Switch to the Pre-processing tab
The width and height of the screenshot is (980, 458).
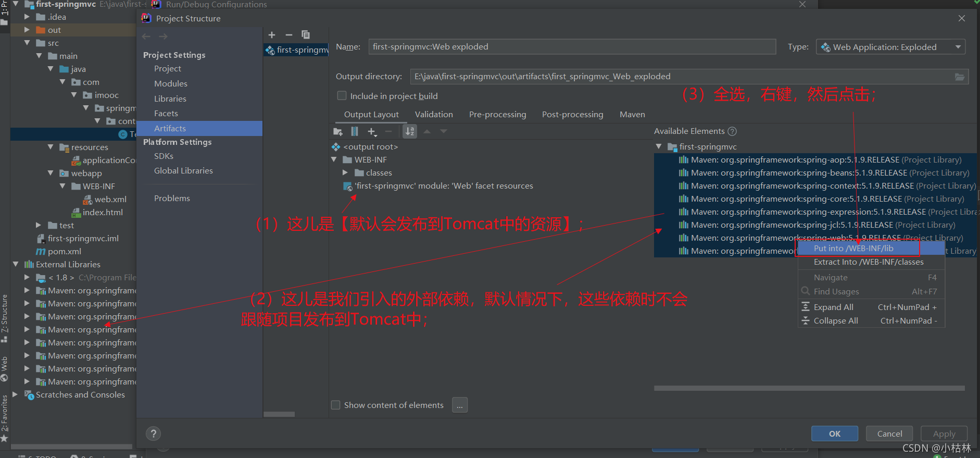pos(497,115)
